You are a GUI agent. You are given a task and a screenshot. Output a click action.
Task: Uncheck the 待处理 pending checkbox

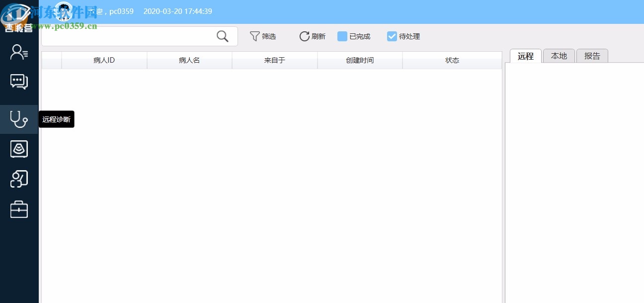pos(392,36)
